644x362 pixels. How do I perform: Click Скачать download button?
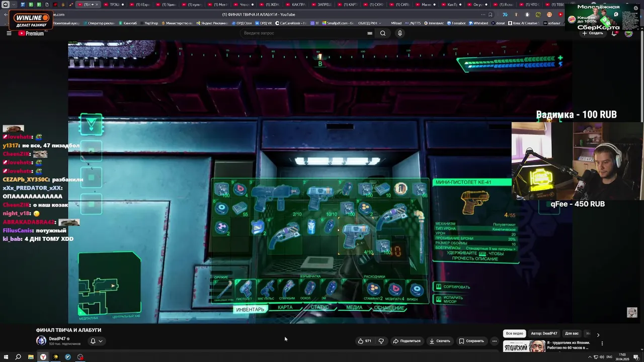point(440,341)
